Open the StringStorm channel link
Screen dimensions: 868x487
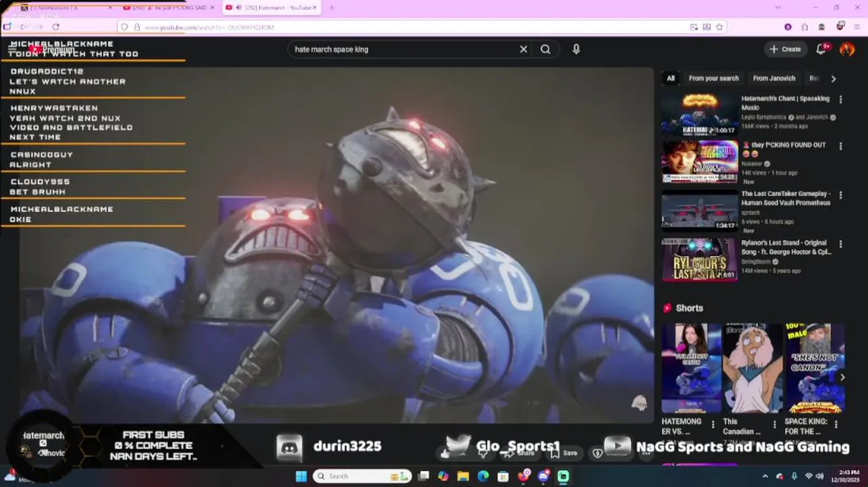(757, 262)
